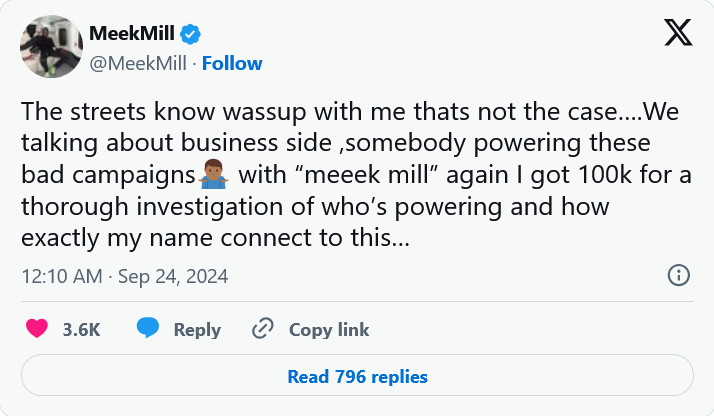
Task: Click the info circle icon
Action: click(678, 275)
